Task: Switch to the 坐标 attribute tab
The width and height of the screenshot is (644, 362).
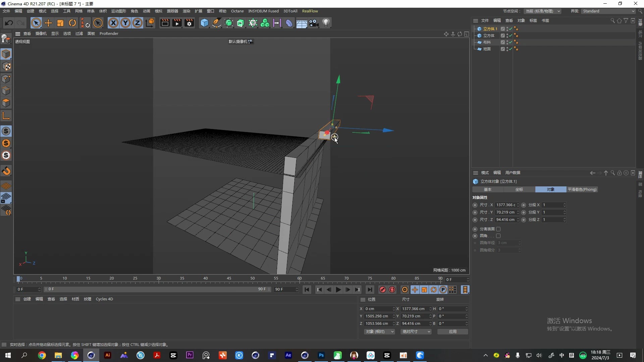Action: (519, 190)
